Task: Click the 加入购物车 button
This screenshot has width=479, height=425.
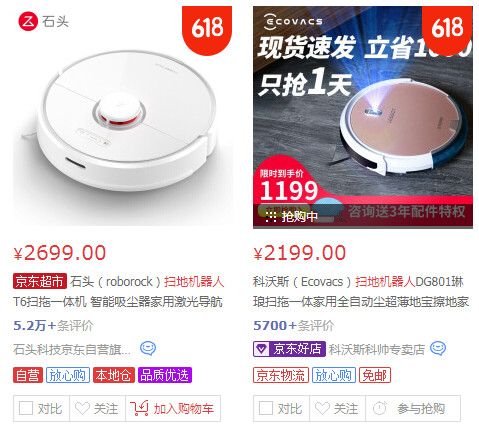Action: (173, 408)
